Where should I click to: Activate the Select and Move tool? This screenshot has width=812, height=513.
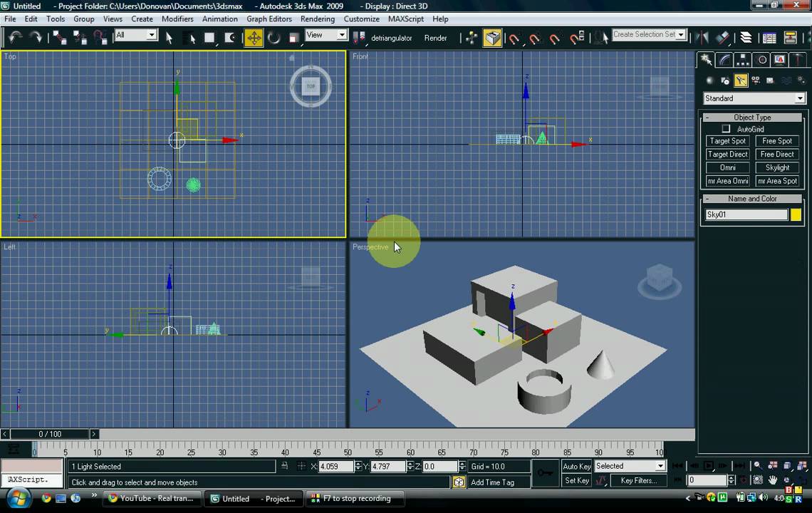[x=254, y=37]
